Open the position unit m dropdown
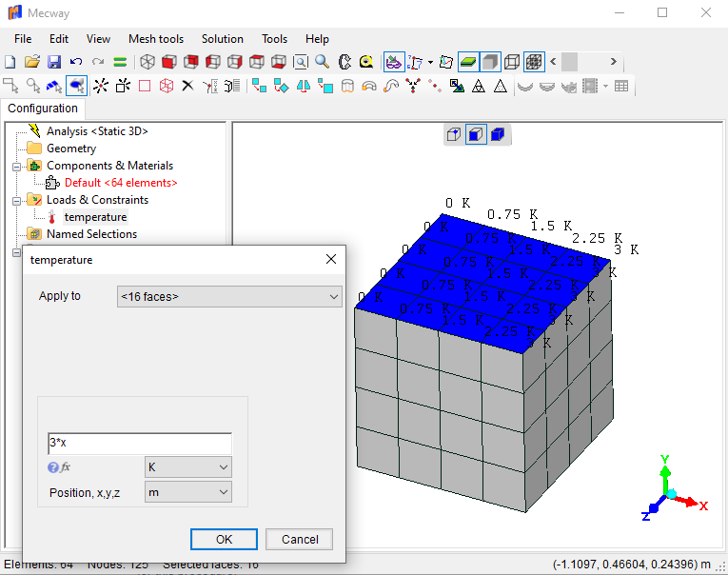The width and height of the screenshot is (728, 575). click(x=188, y=492)
